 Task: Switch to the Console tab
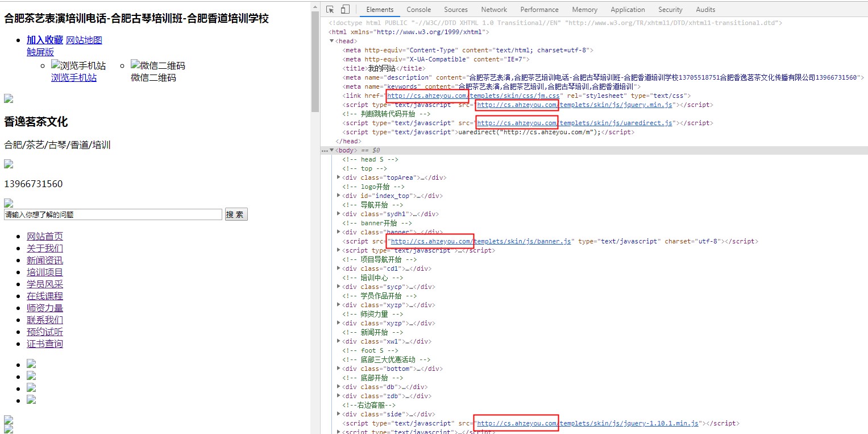click(418, 10)
